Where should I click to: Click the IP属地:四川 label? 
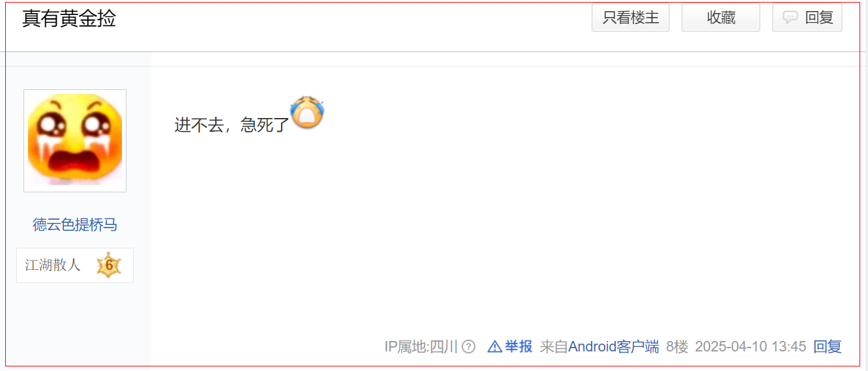[421, 347]
